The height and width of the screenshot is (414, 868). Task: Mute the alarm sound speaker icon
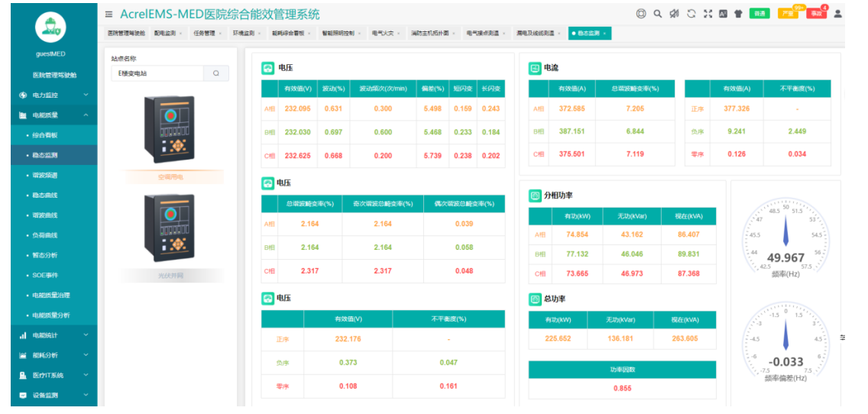click(x=674, y=14)
